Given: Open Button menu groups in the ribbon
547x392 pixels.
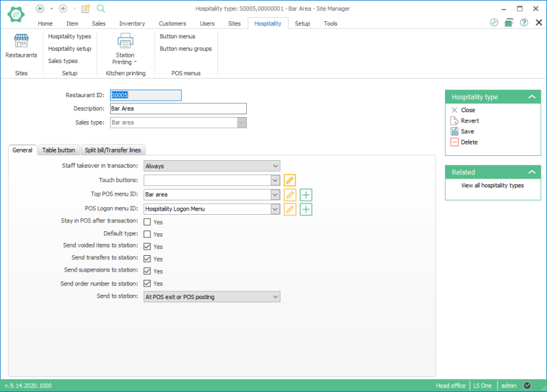Looking at the screenshot, I should [x=185, y=49].
